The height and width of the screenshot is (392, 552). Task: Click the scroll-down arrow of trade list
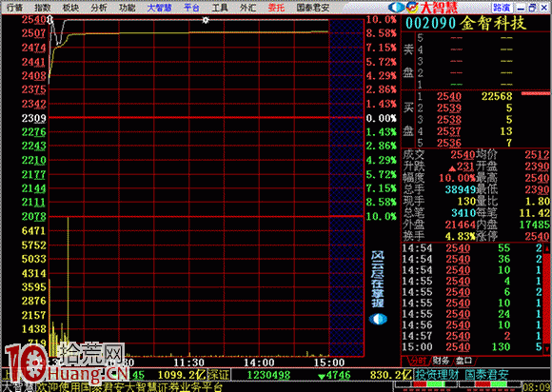(x=547, y=349)
